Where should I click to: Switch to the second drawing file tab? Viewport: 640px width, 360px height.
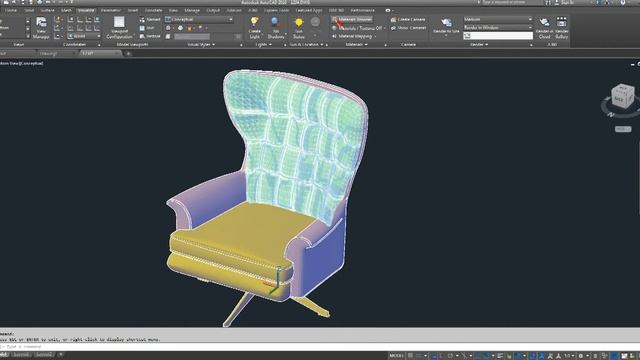[57, 53]
